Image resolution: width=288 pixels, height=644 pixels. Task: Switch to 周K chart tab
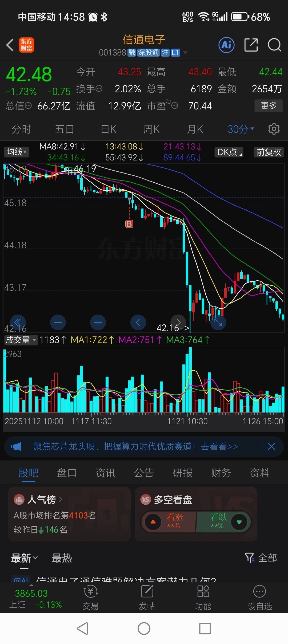pyautogui.click(x=151, y=129)
